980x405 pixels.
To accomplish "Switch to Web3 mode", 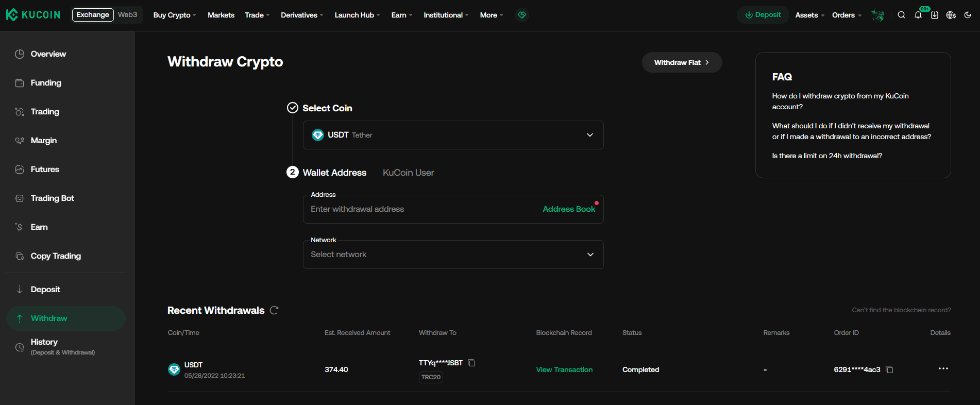I will (128, 14).
